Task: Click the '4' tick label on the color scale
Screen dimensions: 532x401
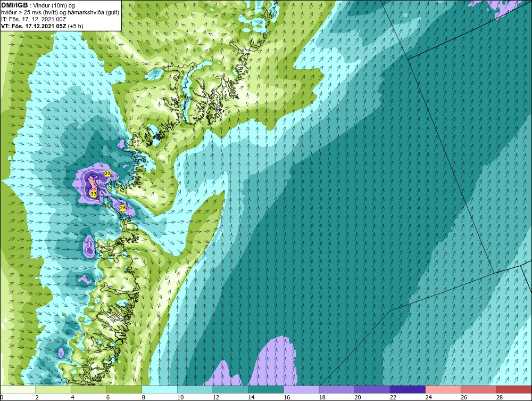Action: point(72,397)
